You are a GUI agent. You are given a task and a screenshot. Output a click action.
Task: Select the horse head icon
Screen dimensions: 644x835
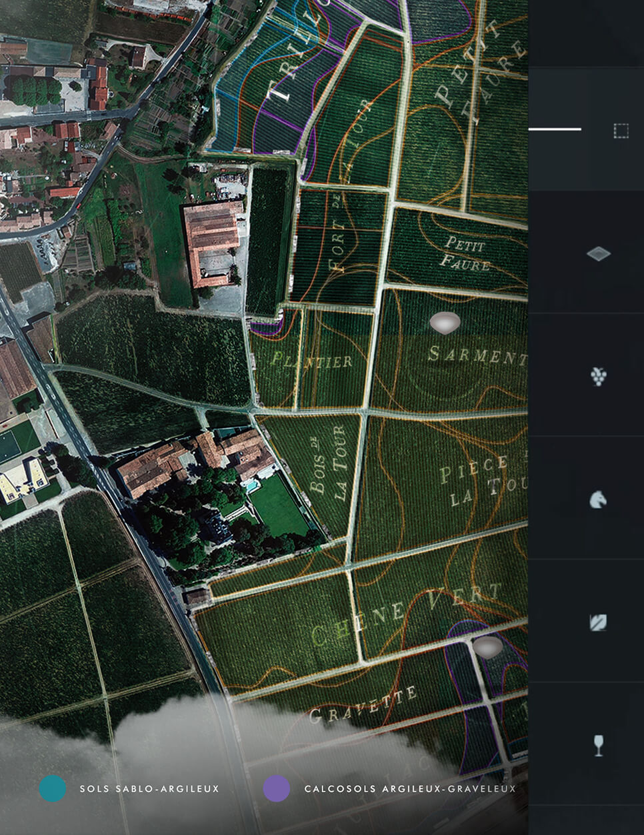599,499
